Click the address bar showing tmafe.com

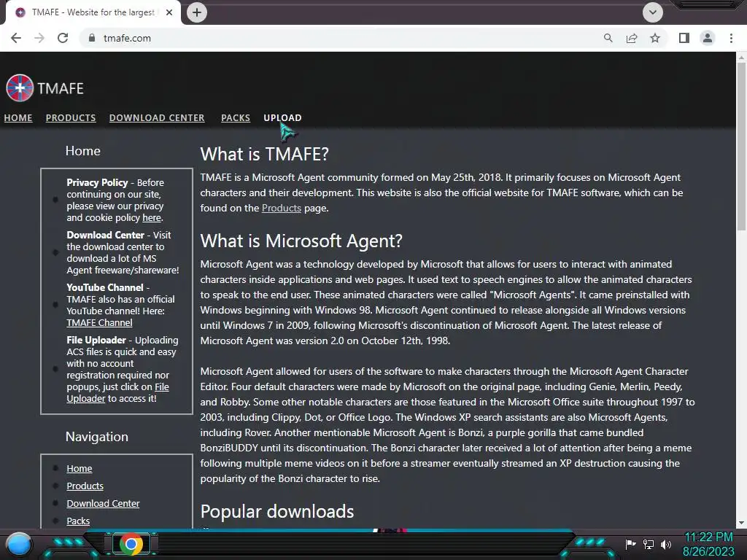pyautogui.click(x=343, y=38)
